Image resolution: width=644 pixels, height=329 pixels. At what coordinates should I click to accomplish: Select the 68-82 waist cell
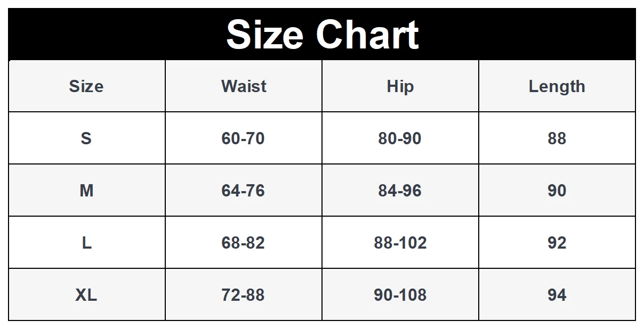(x=243, y=243)
